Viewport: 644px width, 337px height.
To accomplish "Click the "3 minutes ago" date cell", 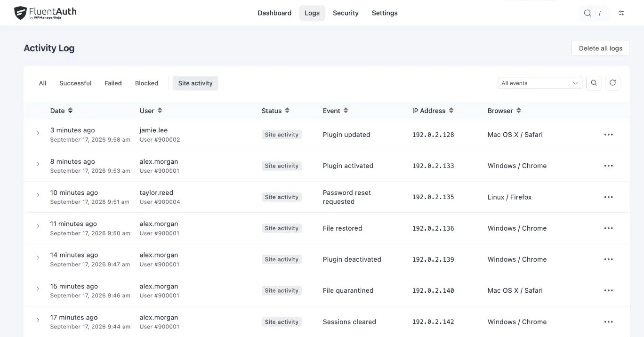I will (x=72, y=130).
